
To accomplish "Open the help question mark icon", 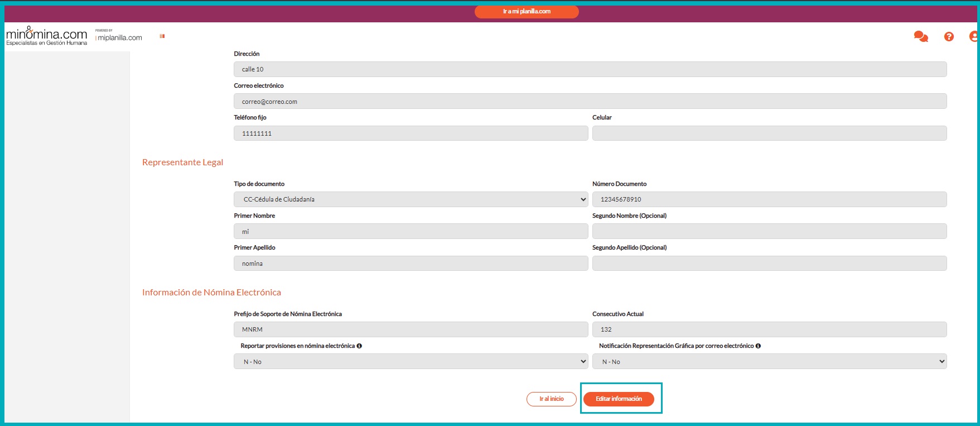I will (x=949, y=37).
